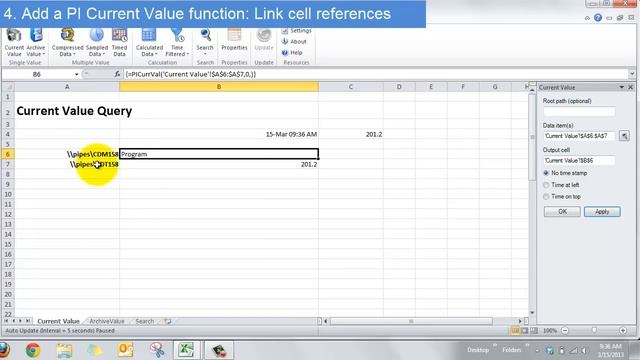Switch to the Current Value sheet tab
Image resolution: width=640 pixels, height=360 pixels.
pyautogui.click(x=58, y=321)
